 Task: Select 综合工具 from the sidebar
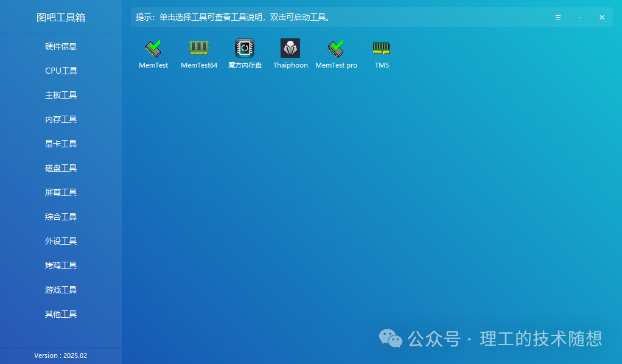pos(60,217)
